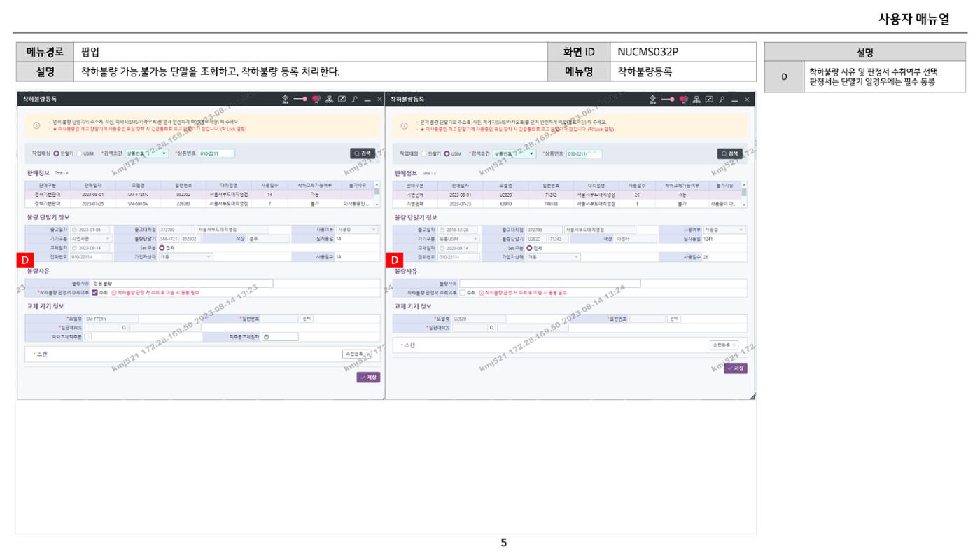Click the 출고일자 calendar icon for 2019-12-20
Screen dimensions: 980x552
442,230
